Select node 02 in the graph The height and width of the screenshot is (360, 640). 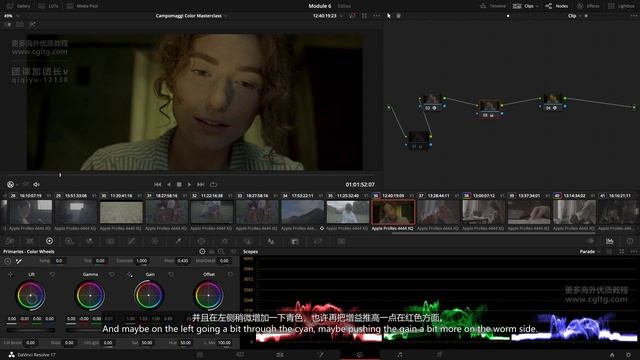[431, 101]
